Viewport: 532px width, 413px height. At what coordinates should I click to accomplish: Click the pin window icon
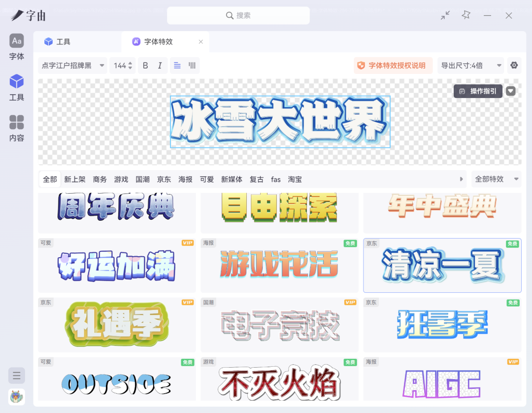[x=466, y=15]
